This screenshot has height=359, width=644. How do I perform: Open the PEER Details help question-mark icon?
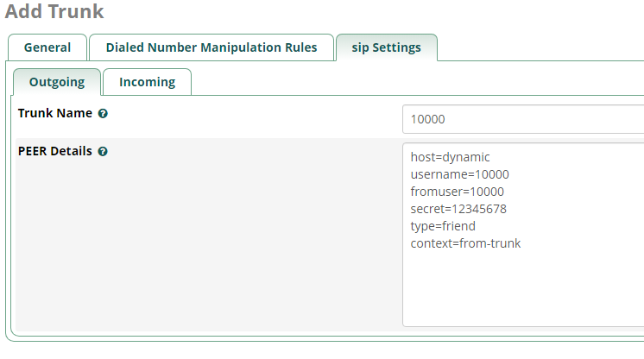point(103,152)
